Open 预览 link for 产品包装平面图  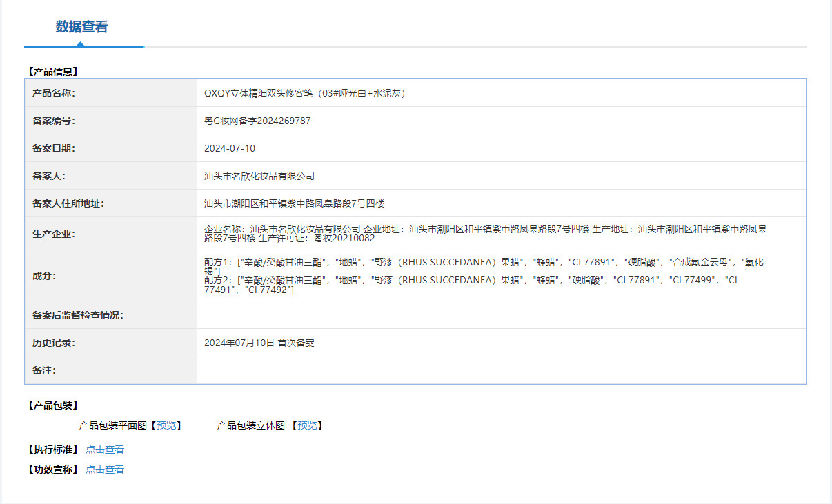point(166,426)
